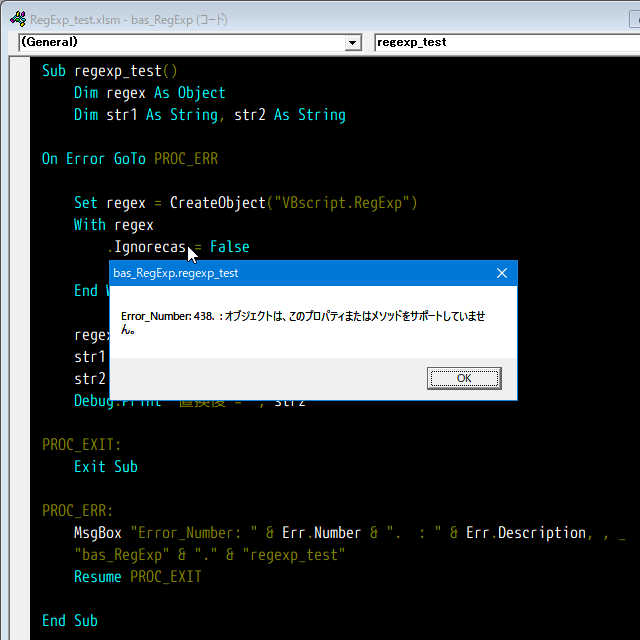Click the With regex line

(x=113, y=225)
